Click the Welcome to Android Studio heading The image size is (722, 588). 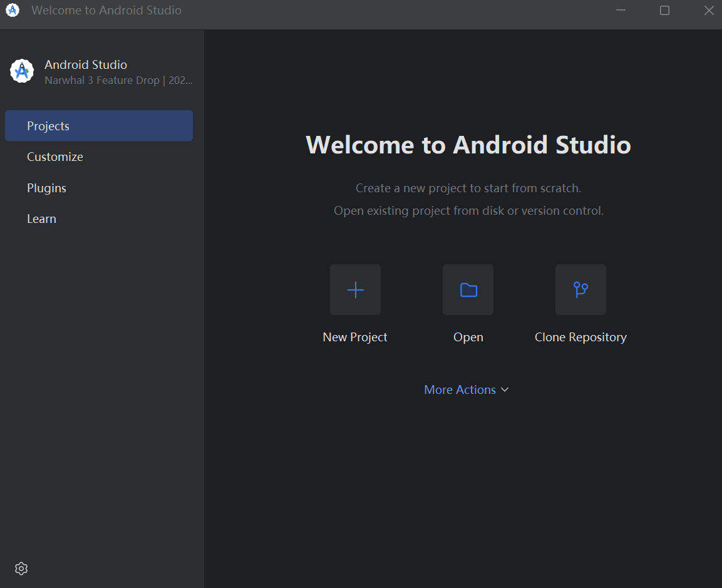point(468,145)
